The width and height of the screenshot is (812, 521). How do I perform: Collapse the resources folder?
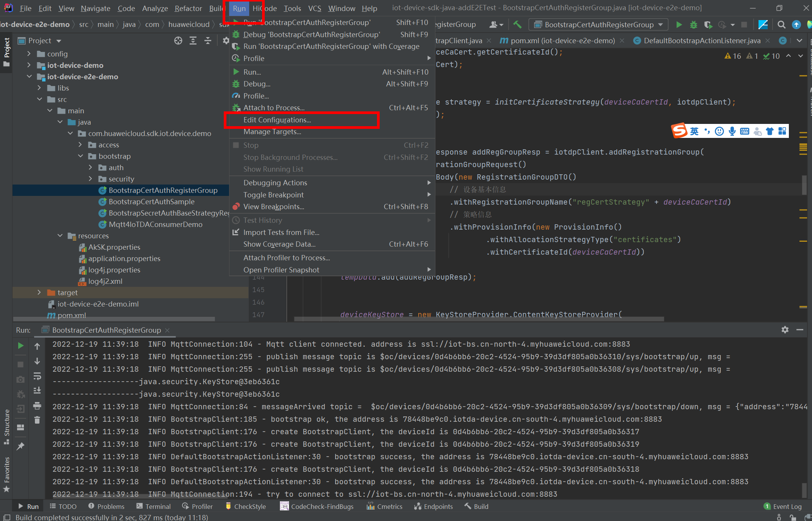pos(60,236)
